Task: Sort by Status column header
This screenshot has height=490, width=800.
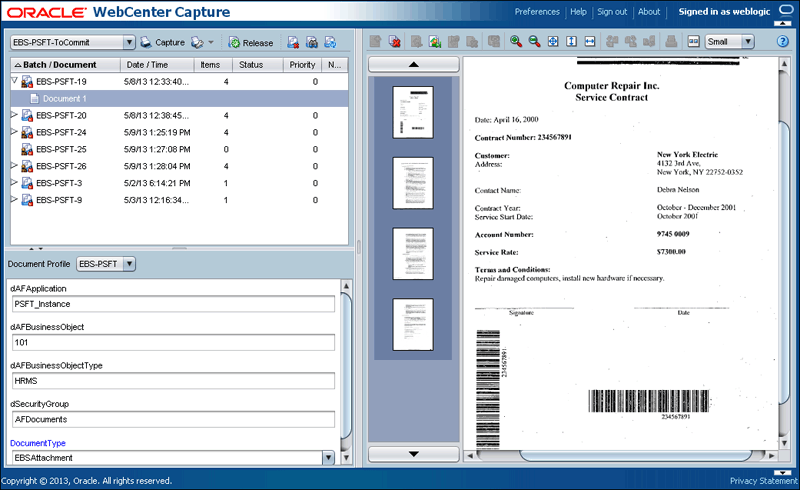Action: click(258, 65)
